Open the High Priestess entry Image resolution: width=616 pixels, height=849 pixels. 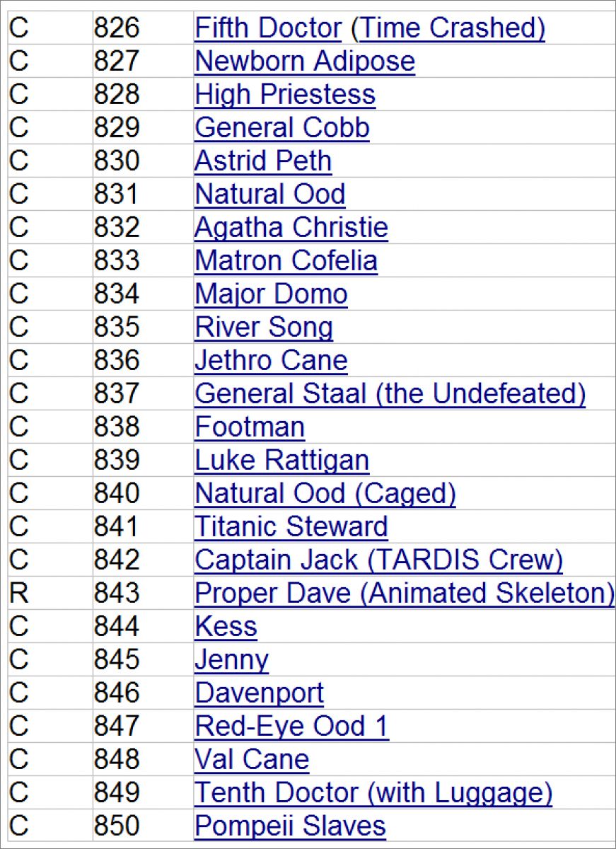(284, 95)
